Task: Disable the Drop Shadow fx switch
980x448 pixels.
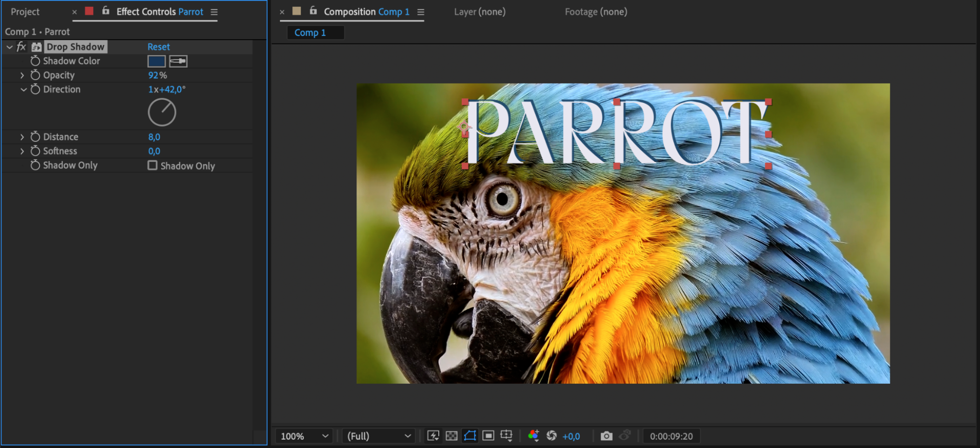Action: (21, 47)
